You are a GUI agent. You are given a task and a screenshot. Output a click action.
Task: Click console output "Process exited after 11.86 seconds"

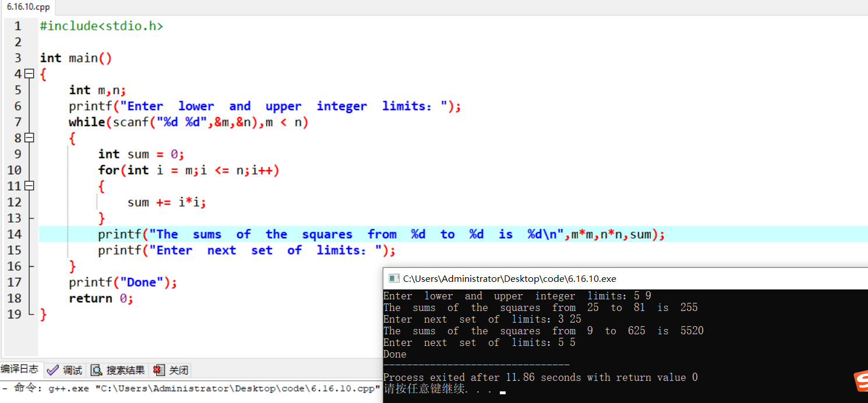[x=541, y=377]
